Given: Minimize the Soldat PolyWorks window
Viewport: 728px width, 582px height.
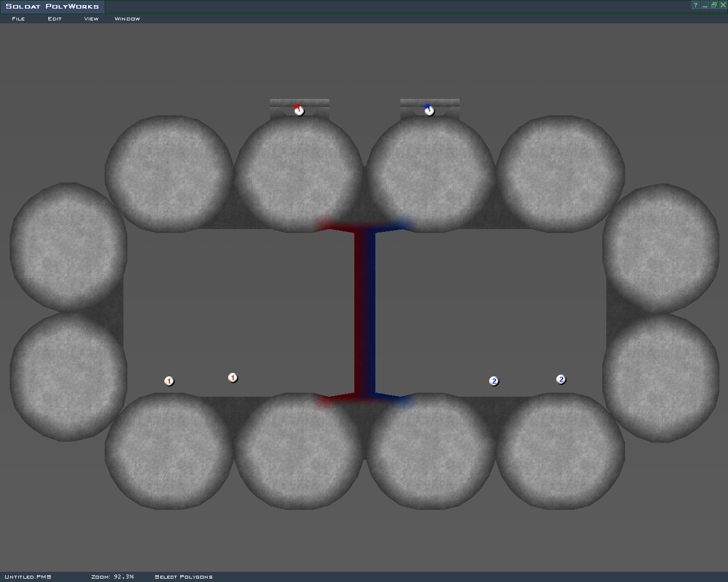Looking at the screenshot, I should 705,5.
